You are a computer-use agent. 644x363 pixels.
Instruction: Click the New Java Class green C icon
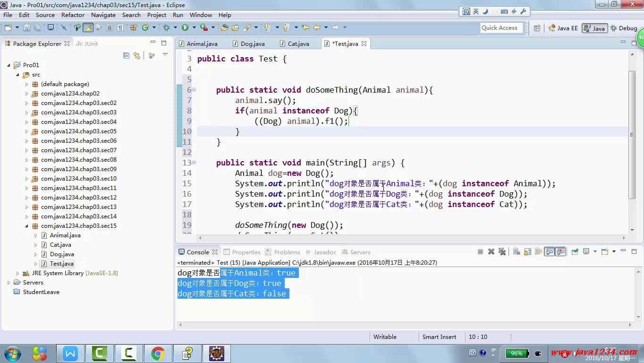click(x=145, y=27)
